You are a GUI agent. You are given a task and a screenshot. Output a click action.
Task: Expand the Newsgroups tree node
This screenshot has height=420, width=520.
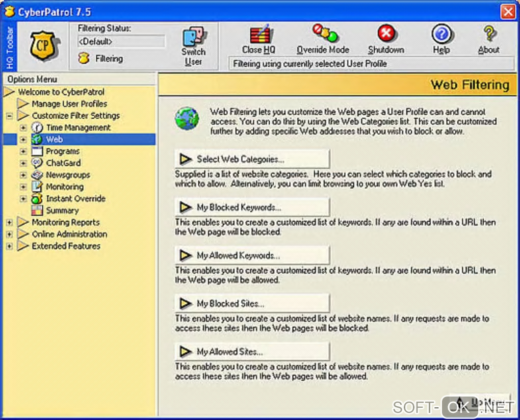click(x=23, y=175)
